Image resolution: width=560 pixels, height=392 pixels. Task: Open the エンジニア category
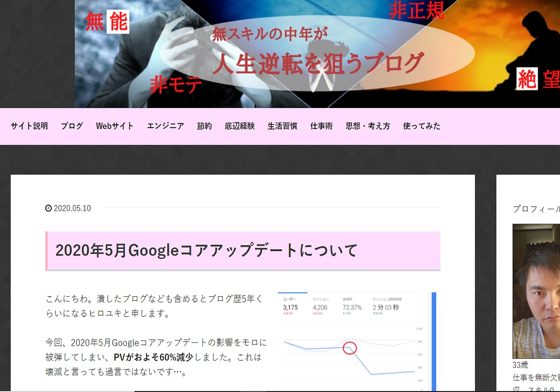pos(165,126)
